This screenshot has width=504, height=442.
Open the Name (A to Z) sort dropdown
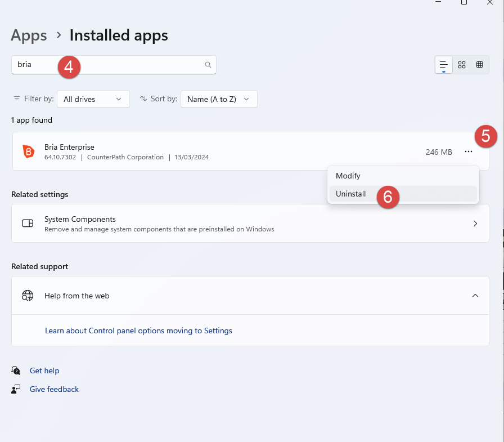click(219, 99)
